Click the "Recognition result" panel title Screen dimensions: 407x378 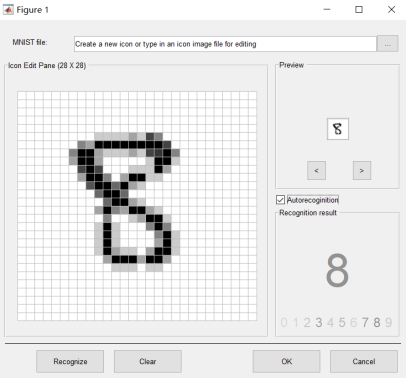(x=308, y=213)
